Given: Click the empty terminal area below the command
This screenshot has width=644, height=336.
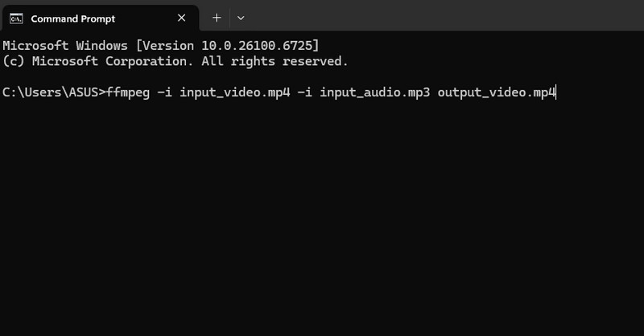Looking at the screenshot, I should tap(322, 225).
